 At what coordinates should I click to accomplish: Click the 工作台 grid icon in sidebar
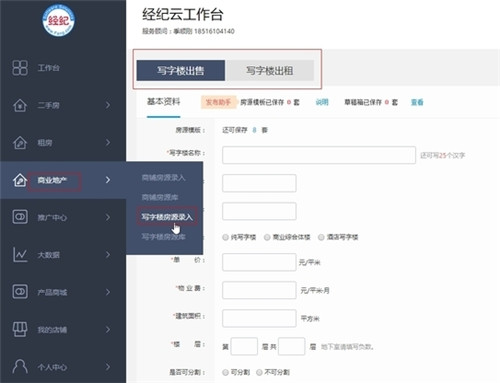pyautogui.click(x=20, y=68)
